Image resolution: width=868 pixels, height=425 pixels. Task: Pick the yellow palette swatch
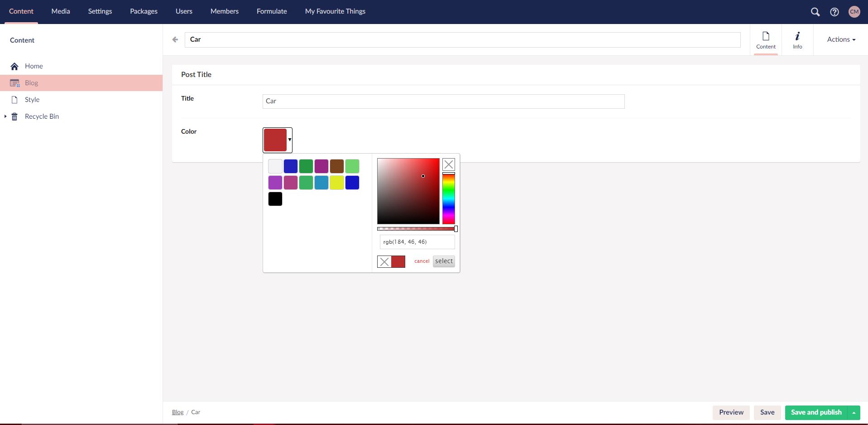[337, 183]
